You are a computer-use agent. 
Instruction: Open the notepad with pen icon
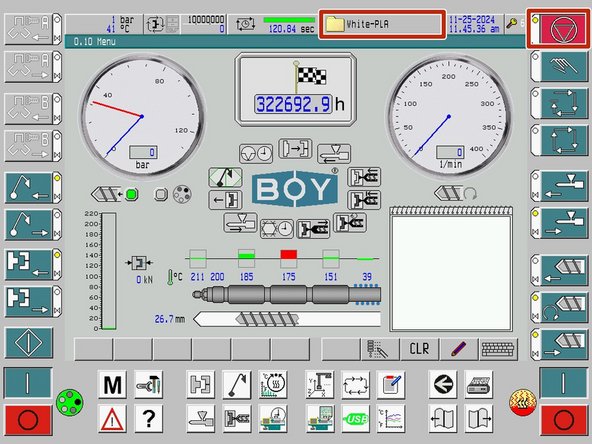point(391,384)
